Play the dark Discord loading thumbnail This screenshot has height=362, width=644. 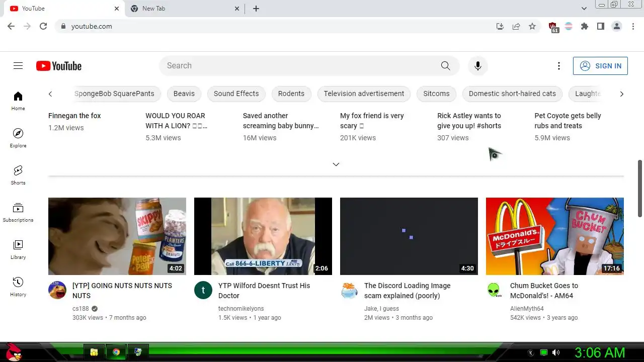pos(409,236)
